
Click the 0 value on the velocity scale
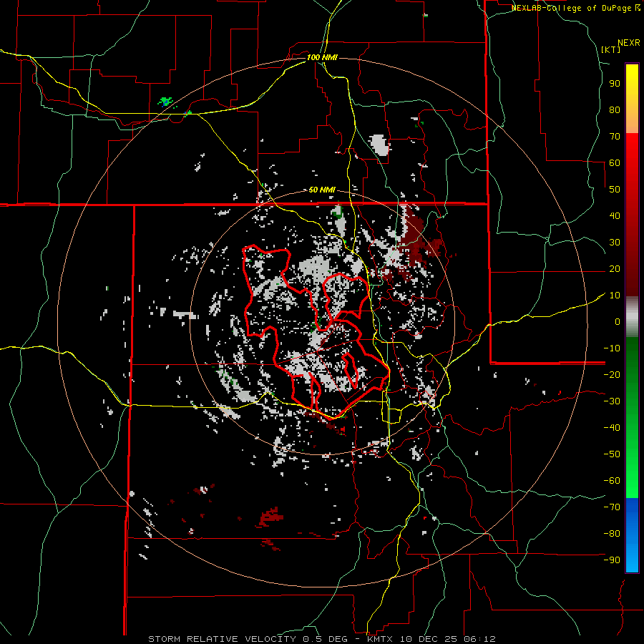tap(616, 322)
